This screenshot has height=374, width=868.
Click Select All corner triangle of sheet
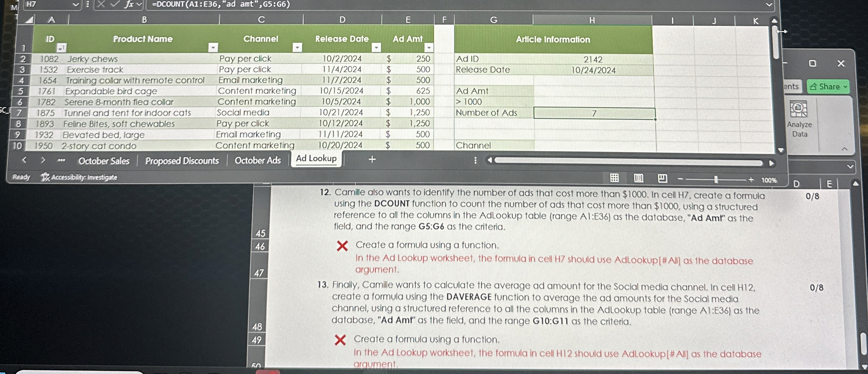pyautogui.click(x=29, y=20)
